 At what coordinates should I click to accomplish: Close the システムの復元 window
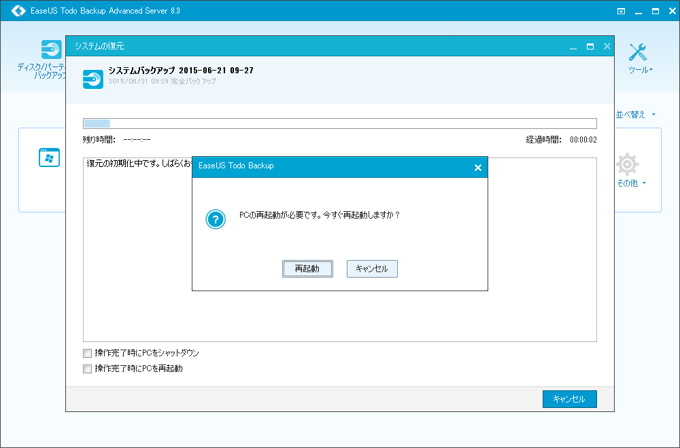click(x=607, y=46)
